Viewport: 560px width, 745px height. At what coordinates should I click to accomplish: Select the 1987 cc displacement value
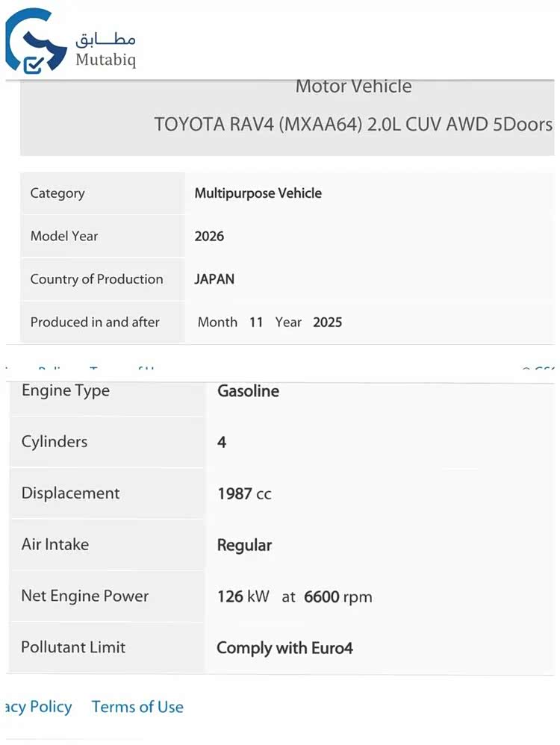(x=244, y=493)
